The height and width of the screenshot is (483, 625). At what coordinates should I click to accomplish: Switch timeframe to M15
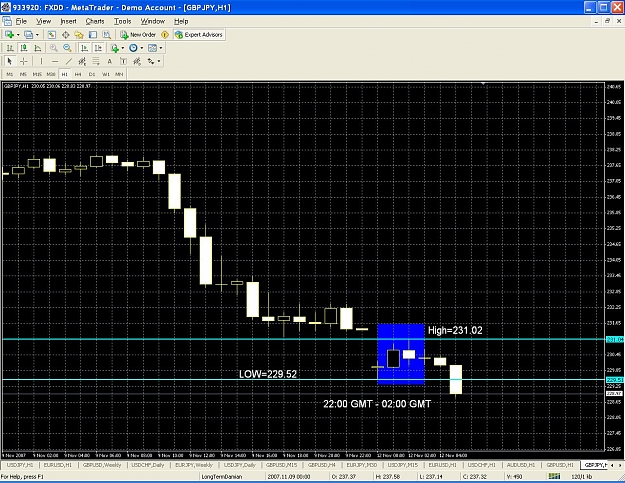click(x=37, y=74)
